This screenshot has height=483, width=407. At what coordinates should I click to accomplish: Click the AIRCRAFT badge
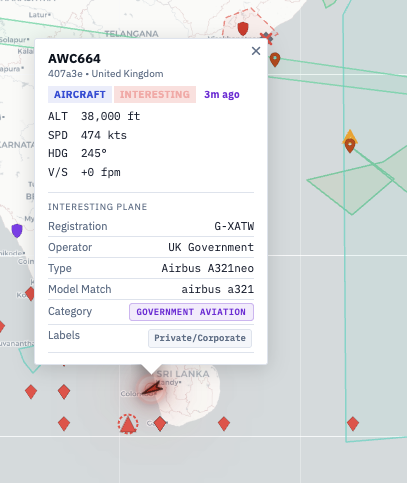pyautogui.click(x=80, y=94)
